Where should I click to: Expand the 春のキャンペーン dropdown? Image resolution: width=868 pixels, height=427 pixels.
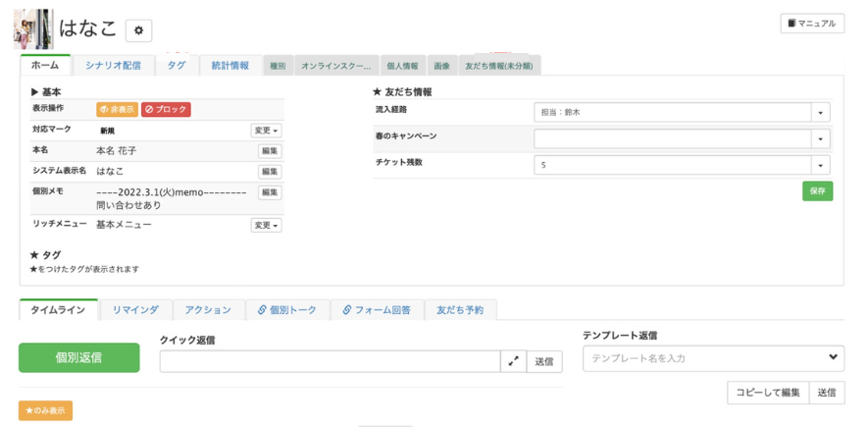(821, 139)
